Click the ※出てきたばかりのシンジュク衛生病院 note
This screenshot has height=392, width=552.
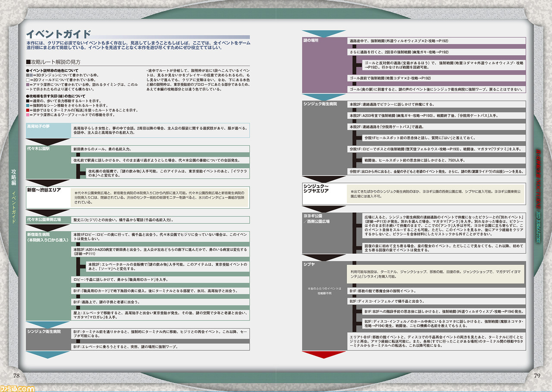[436, 193]
